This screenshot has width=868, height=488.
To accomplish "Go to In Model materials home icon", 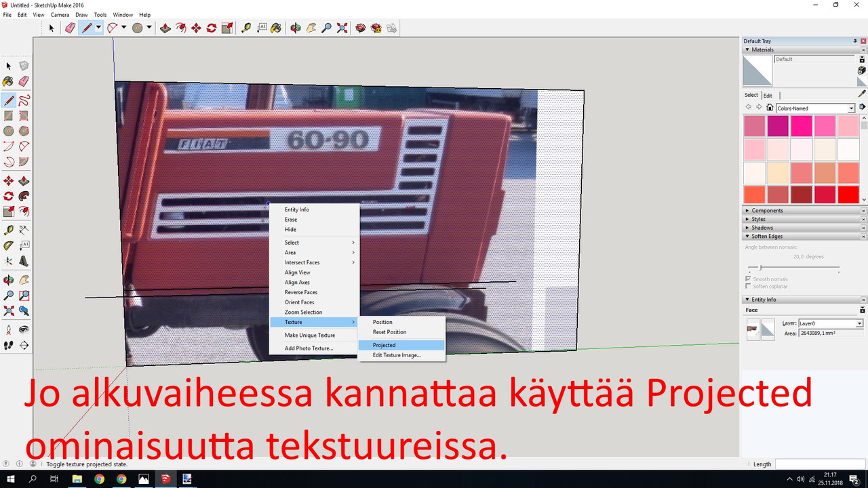I will coord(769,108).
